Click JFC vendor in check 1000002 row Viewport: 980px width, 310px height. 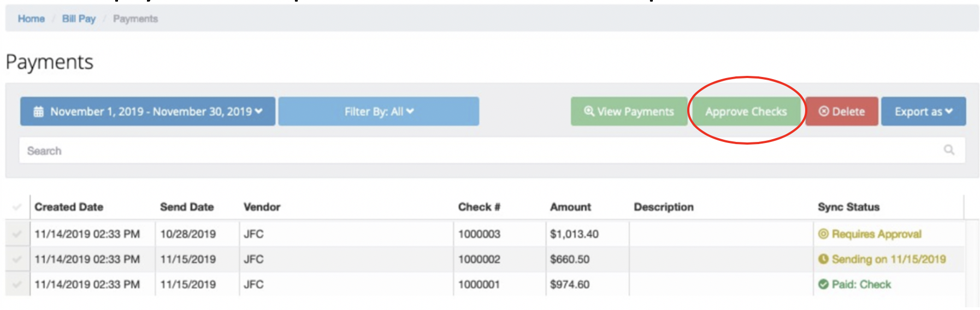(253, 259)
